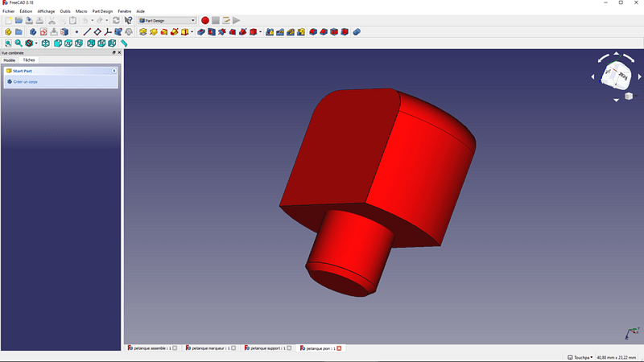Click the green execute macro play icon
Image resolution: width=644 pixels, height=362 pixels.
tap(237, 21)
